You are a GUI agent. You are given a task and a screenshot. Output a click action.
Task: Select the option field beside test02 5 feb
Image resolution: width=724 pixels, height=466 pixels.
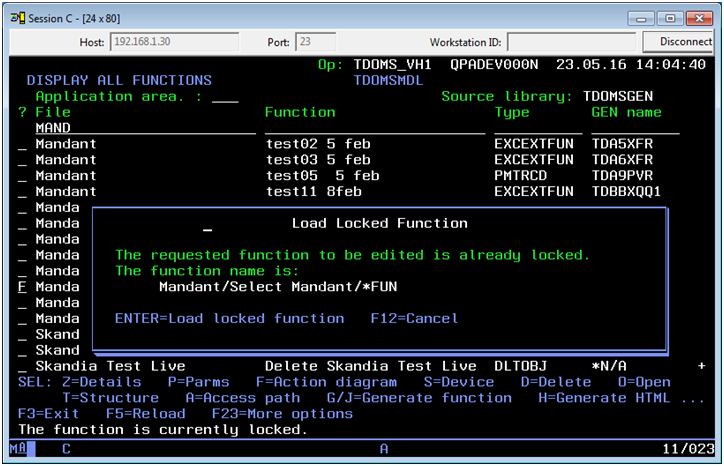(22, 145)
